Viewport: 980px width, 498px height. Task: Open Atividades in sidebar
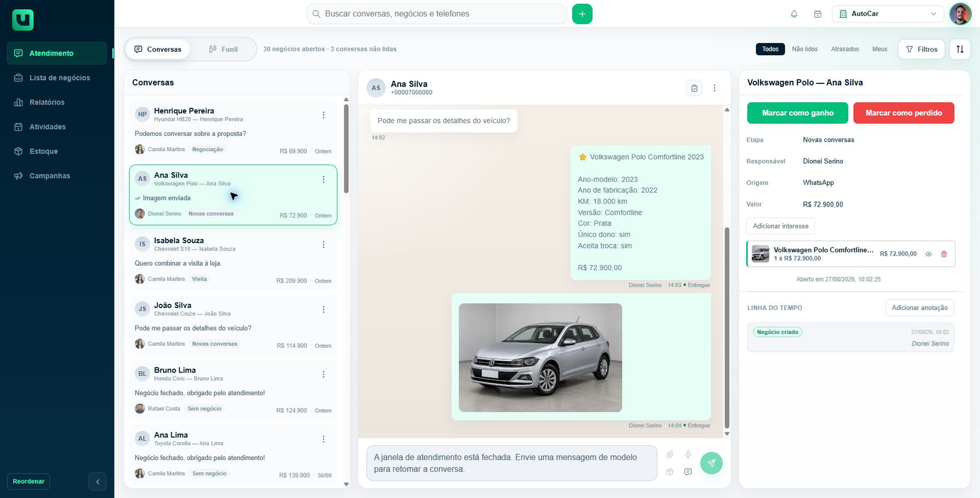pyautogui.click(x=57, y=127)
